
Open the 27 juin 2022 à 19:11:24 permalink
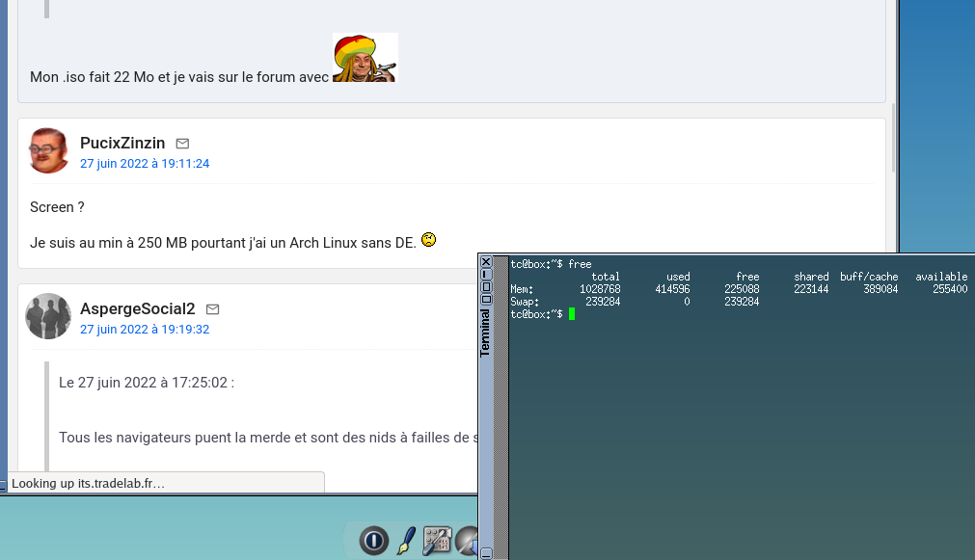coord(145,164)
